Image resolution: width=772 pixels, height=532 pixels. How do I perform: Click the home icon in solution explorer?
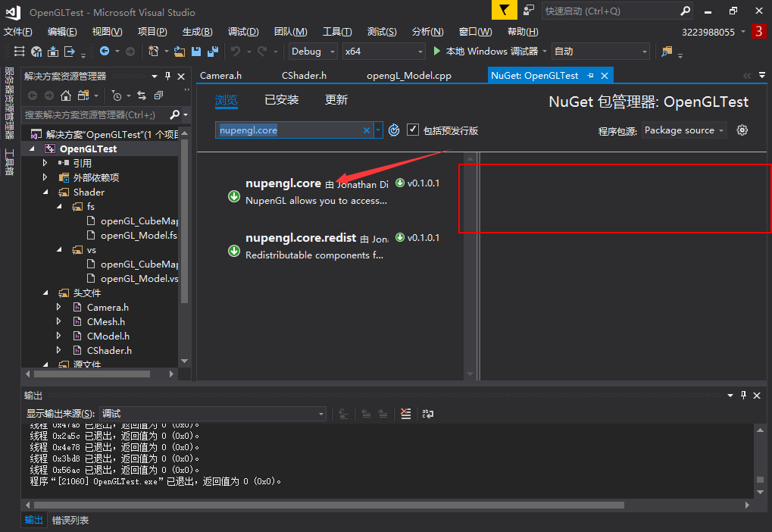click(65, 95)
